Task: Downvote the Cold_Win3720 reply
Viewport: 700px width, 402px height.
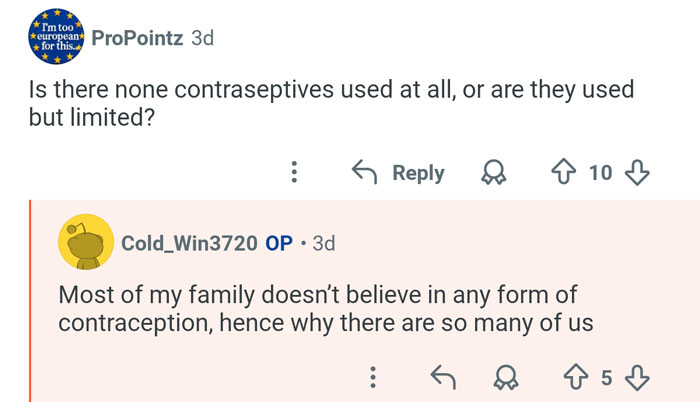Action: [637, 377]
